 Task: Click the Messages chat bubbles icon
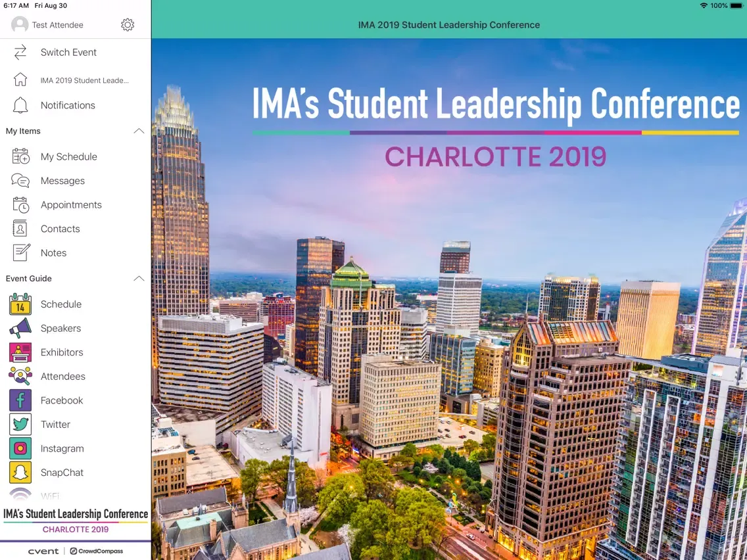point(20,181)
